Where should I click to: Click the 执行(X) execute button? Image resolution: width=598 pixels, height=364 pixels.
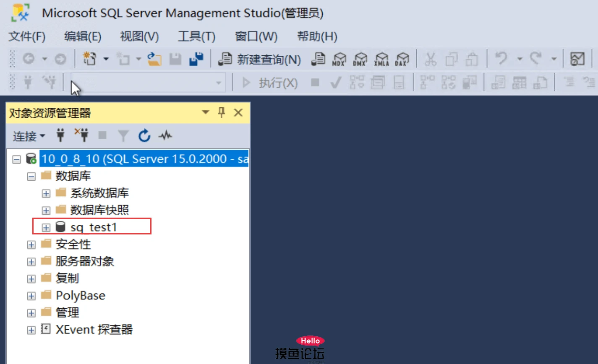click(x=270, y=83)
